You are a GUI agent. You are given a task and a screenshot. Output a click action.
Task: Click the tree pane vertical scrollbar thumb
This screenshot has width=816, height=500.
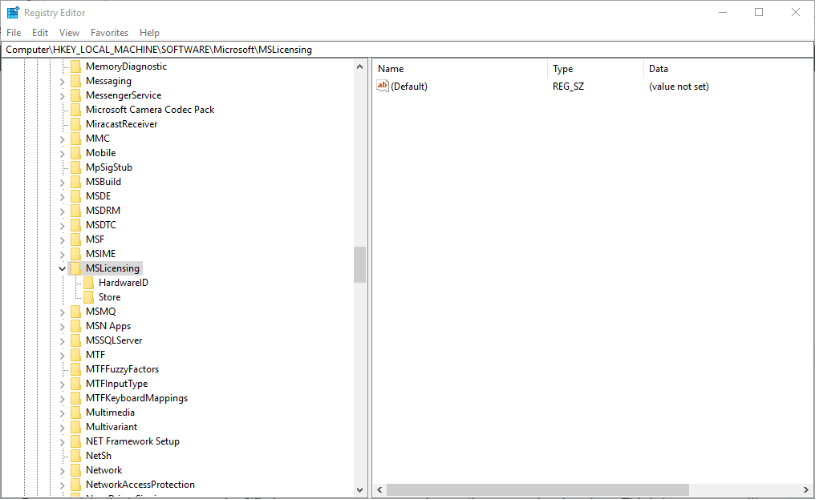coord(360,265)
